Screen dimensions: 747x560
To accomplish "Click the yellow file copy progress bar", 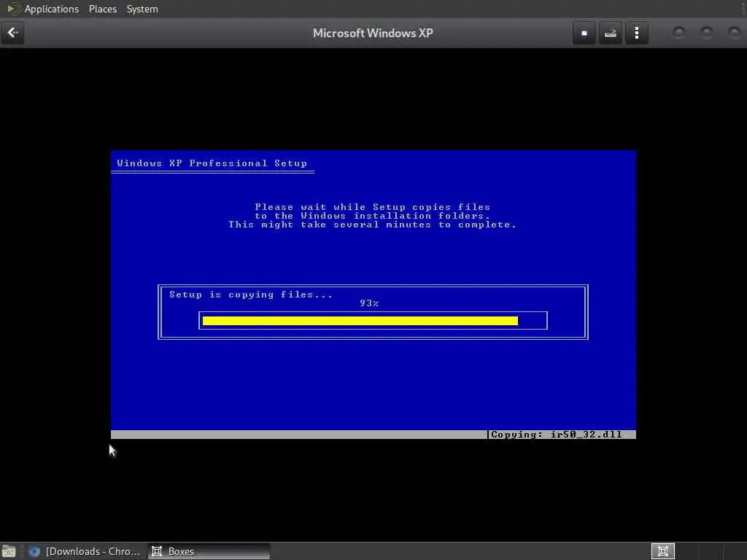I will click(x=360, y=321).
